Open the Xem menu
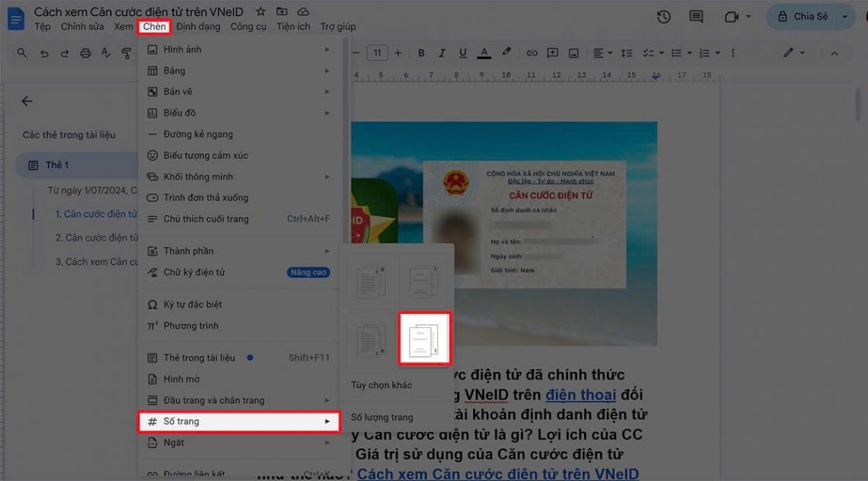 (123, 26)
